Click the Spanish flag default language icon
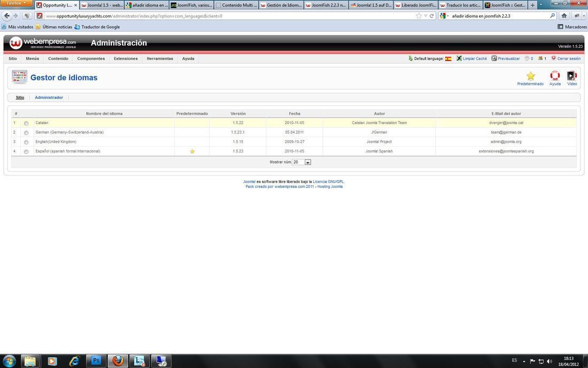This screenshot has width=588, height=368. 448,58
